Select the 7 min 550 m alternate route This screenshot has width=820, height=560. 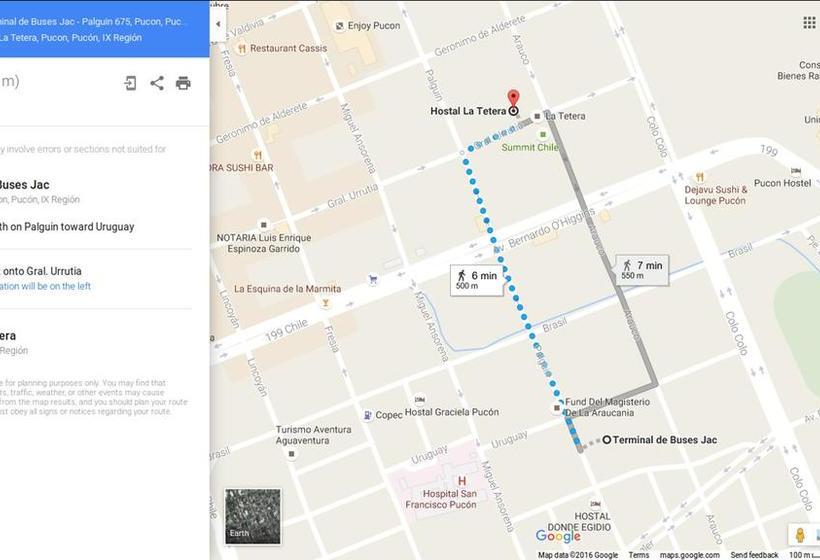[x=642, y=270]
